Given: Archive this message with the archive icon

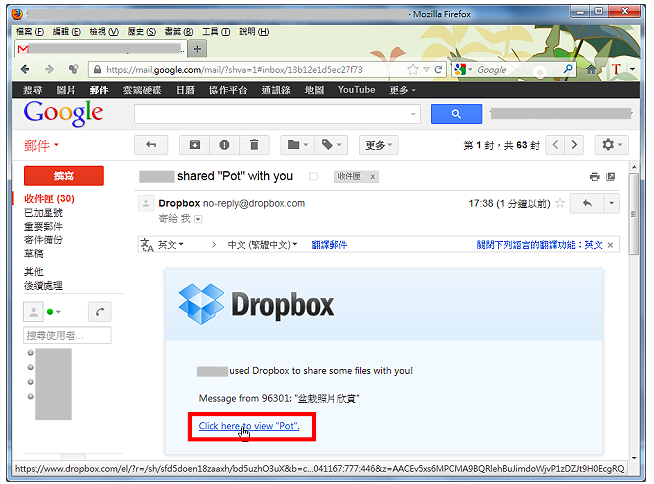Looking at the screenshot, I should pyautogui.click(x=195, y=145).
